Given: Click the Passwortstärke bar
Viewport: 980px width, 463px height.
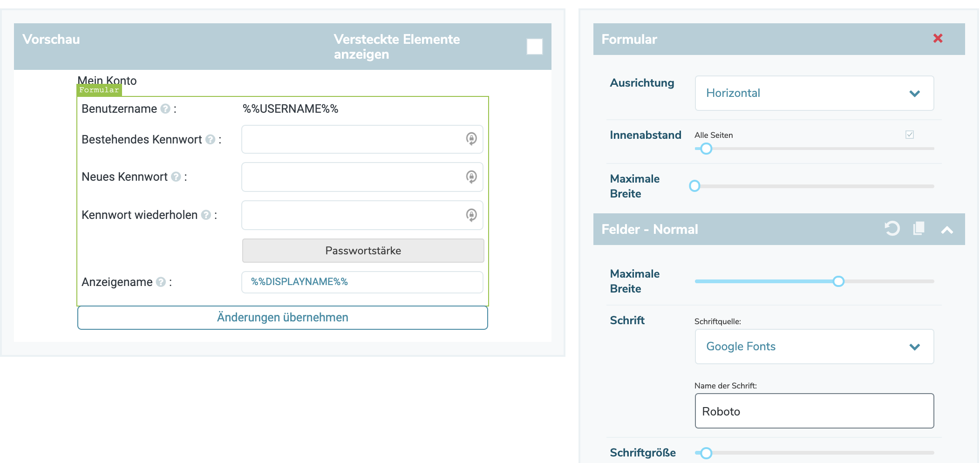Looking at the screenshot, I should tap(363, 251).
